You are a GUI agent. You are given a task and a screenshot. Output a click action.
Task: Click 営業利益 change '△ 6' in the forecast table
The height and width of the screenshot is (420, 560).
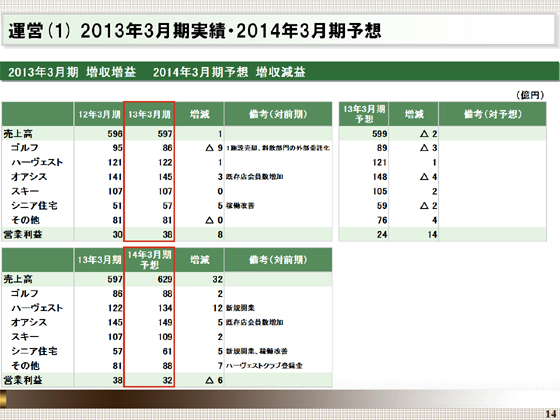coord(214,380)
